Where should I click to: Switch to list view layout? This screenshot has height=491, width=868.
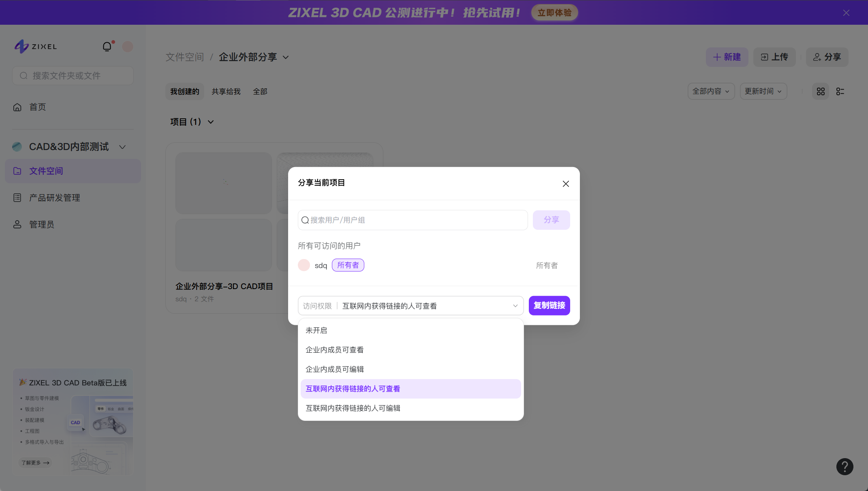tap(840, 92)
